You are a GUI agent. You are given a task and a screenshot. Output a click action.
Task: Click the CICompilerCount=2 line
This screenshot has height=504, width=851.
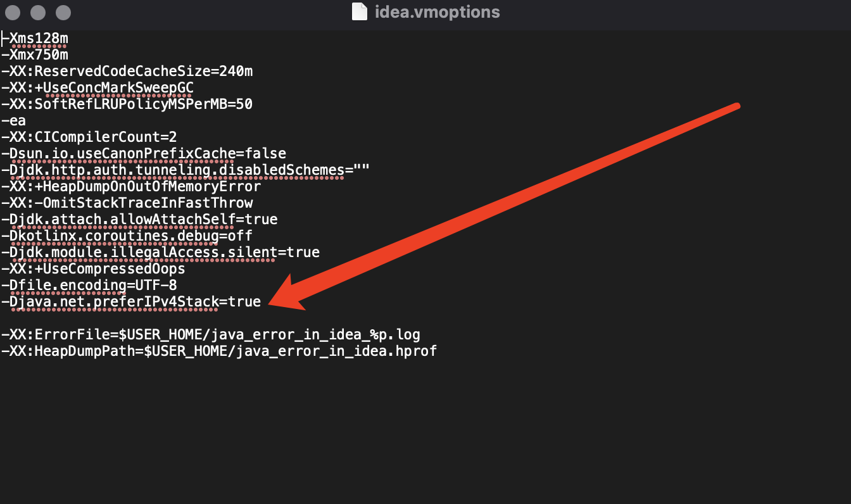point(89,137)
